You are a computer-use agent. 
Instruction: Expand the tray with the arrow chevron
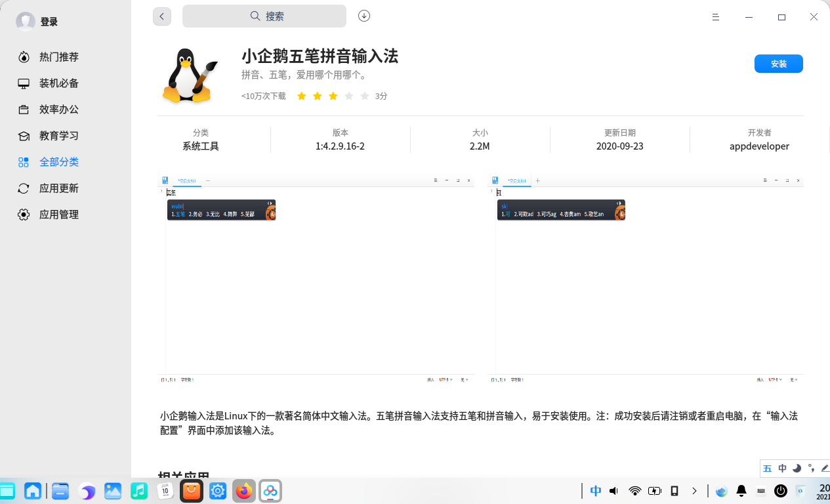(694, 491)
